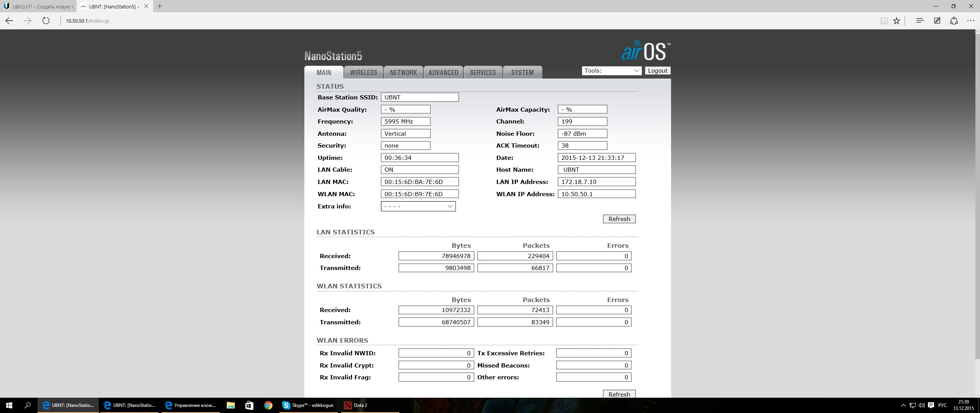
Task: Open the Share icon in Edge
Action: pyautogui.click(x=954, y=21)
